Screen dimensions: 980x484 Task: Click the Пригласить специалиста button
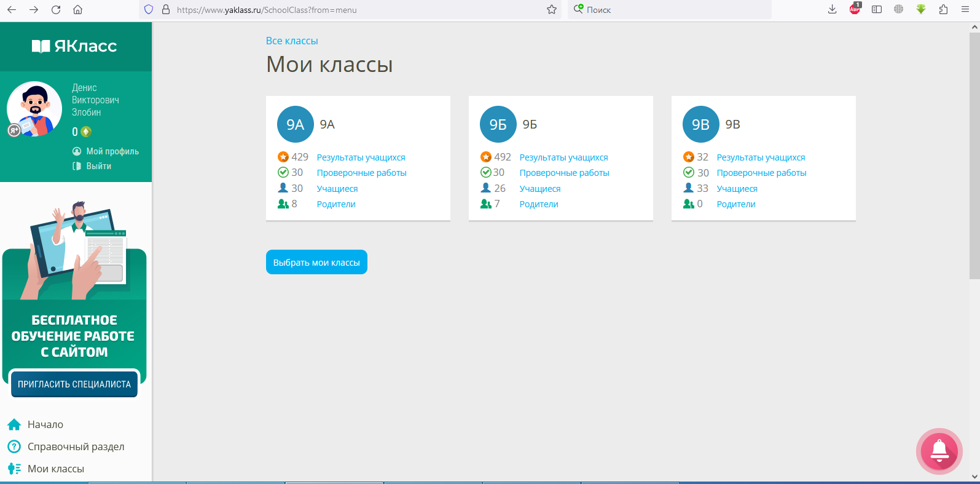pos(74,384)
